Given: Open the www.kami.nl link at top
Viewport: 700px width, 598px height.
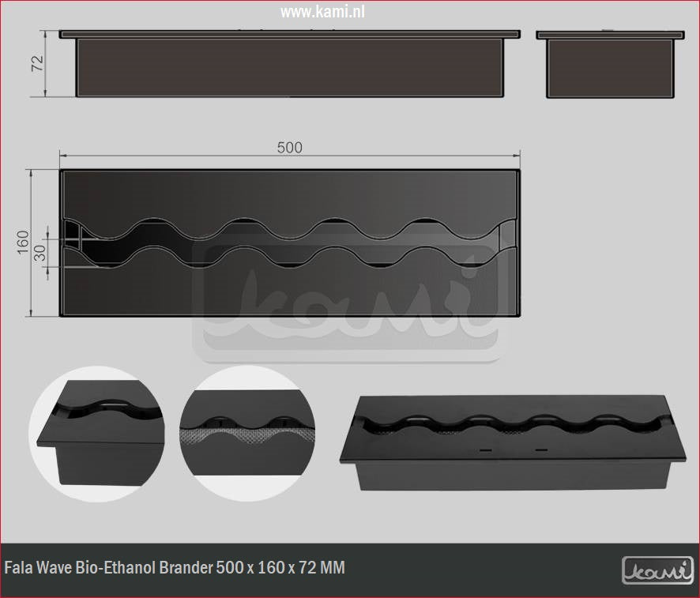Looking at the screenshot, I should click(x=322, y=12).
